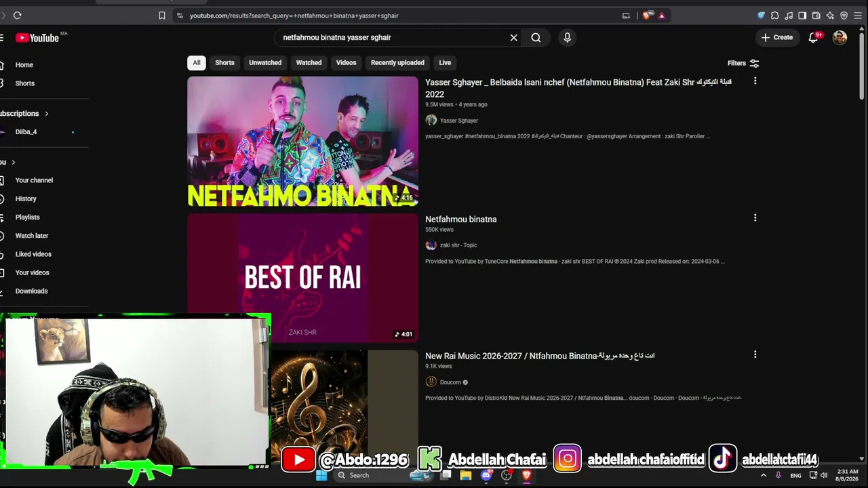Run search with the magnifier button
The image size is (868, 488).
[x=536, y=38]
